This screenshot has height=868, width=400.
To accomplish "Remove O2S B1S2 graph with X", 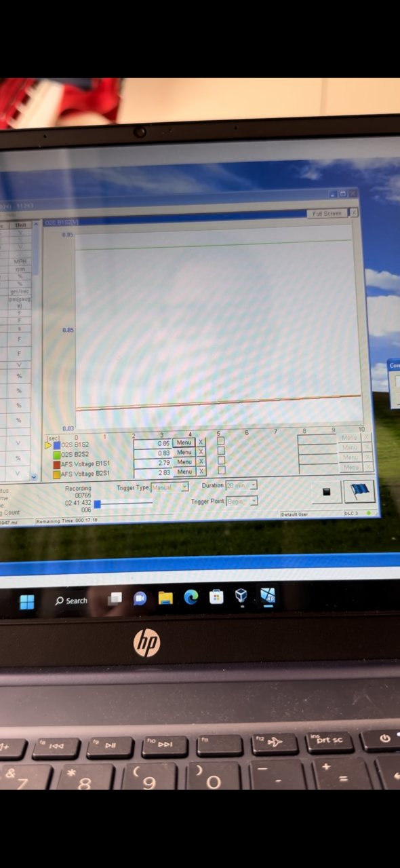I will (201, 442).
